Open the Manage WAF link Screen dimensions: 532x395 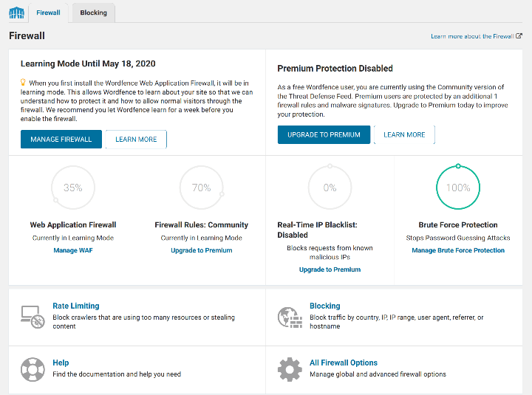click(73, 250)
